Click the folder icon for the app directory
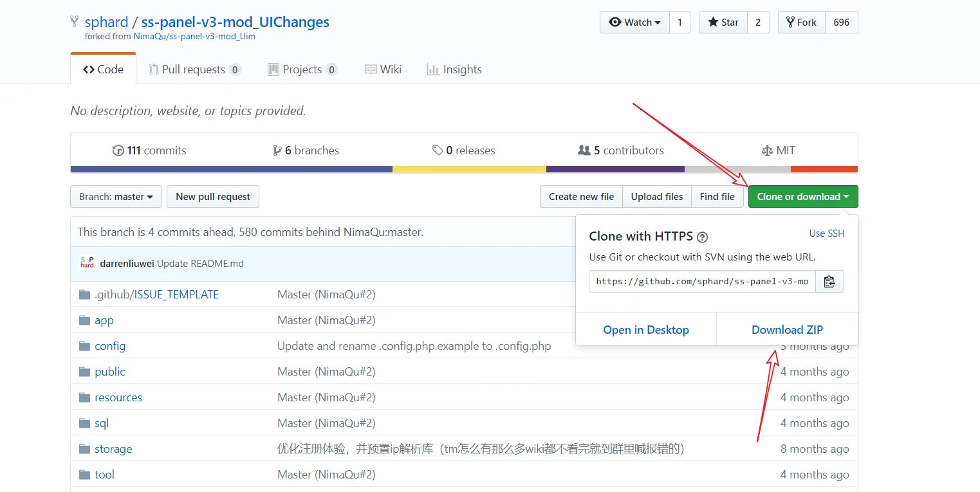This screenshot has width=980, height=492. (84, 320)
